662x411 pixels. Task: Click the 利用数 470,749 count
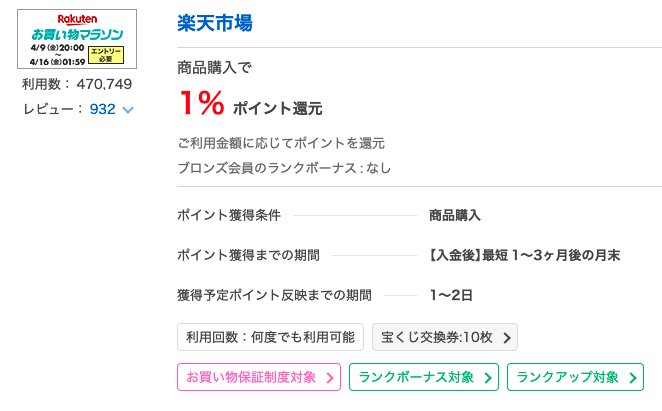pos(77,84)
